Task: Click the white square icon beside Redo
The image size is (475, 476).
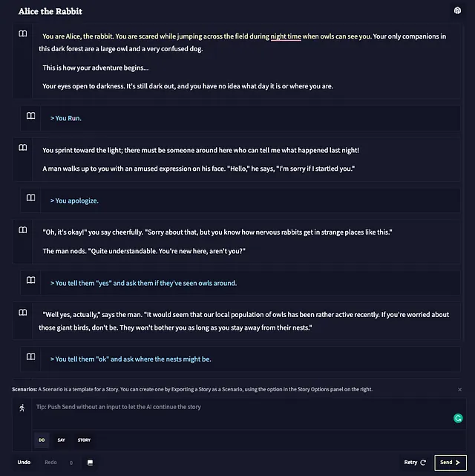Action: (x=90, y=463)
